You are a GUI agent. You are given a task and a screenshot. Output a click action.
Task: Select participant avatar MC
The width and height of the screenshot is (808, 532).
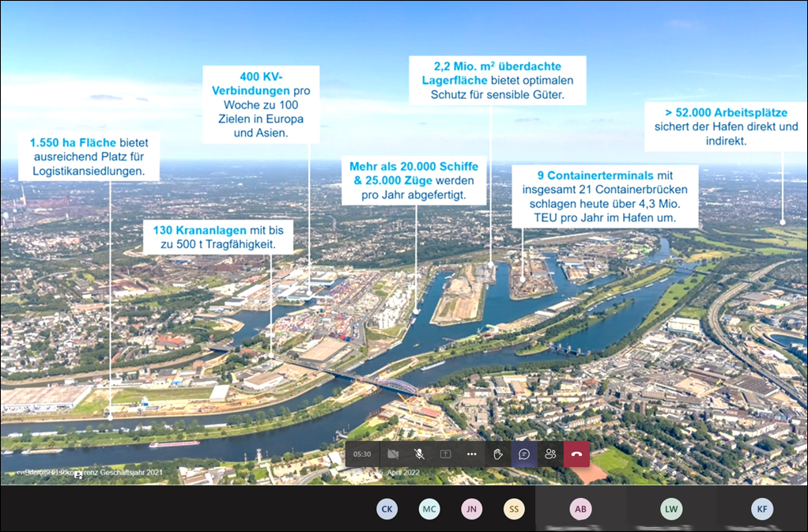pos(429,509)
